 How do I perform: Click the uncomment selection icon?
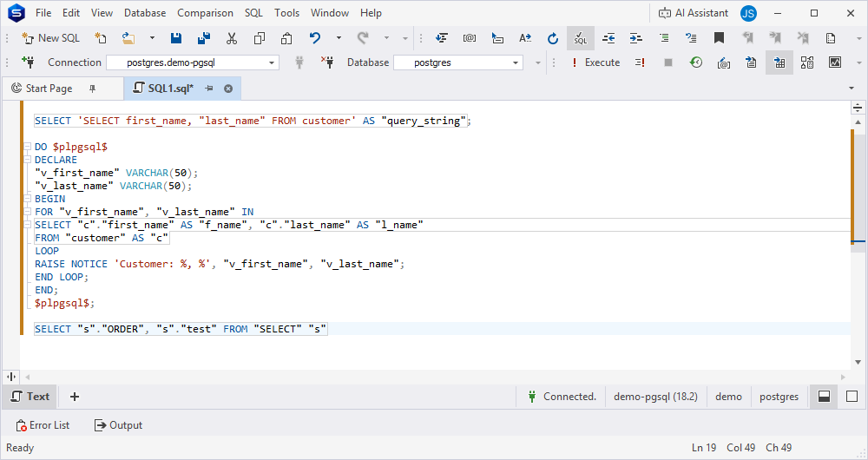coord(691,38)
